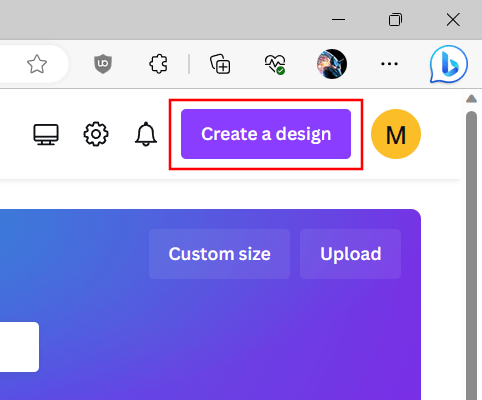Screen dimensions: 482x400
Task: Click the Upload button
Action: pyautogui.click(x=350, y=254)
